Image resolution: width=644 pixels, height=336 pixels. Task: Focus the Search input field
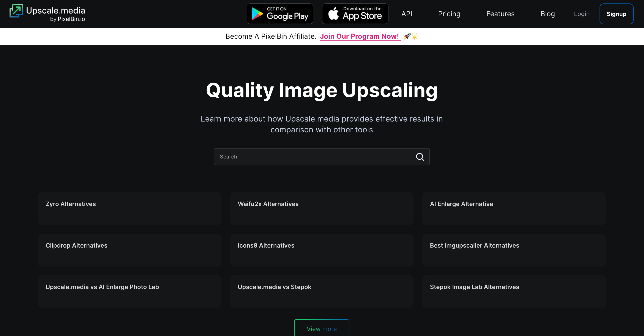[313, 157]
